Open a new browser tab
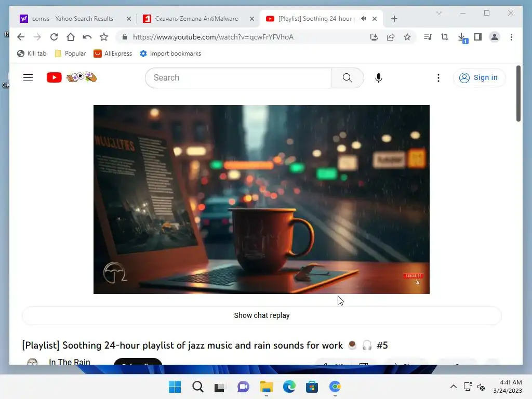This screenshot has width=532, height=399. click(394, 19)
